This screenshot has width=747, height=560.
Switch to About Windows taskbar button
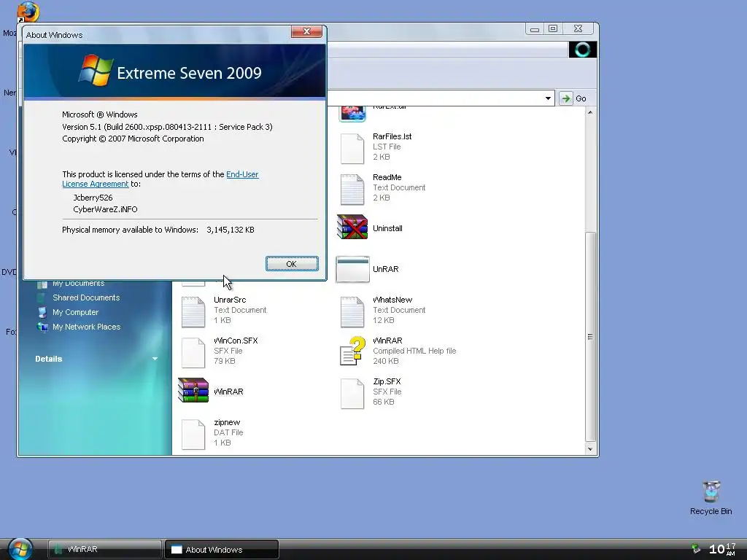222,550
